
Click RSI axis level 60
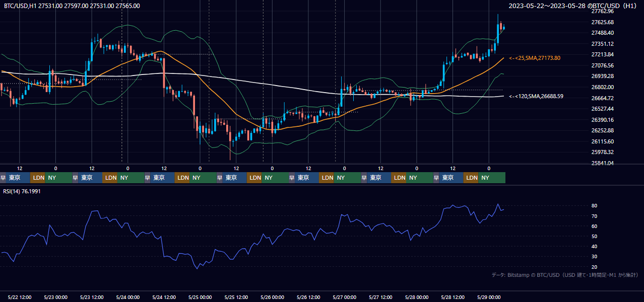pyautogui.click(x=595, y=226)
